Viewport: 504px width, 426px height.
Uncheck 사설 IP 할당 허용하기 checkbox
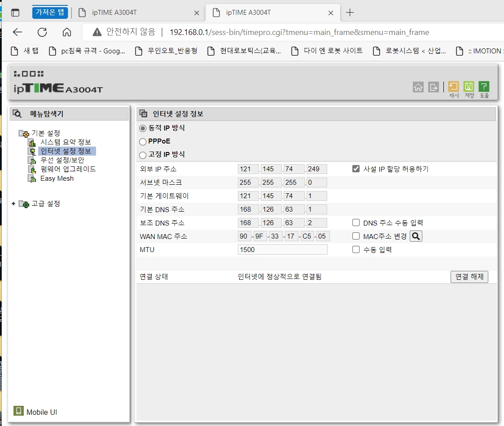[356, 169]
